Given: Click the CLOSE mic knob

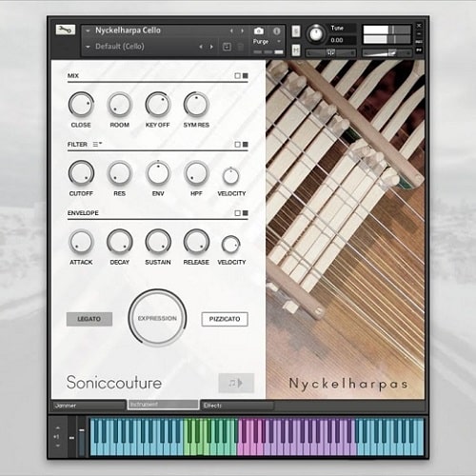Looking at the screenshot, I should pyautogui.click(x=81, y=105).
